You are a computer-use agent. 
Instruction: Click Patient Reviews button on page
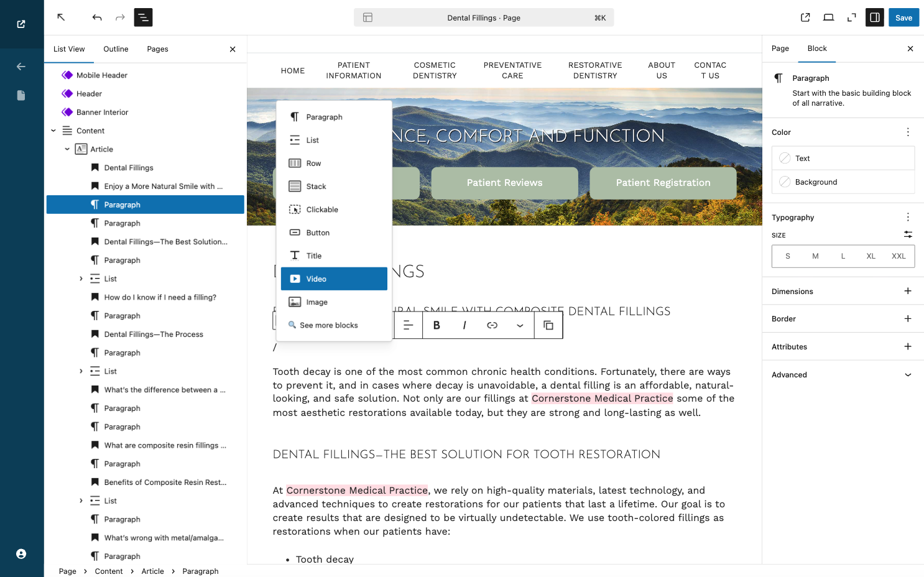(x=505, y=183)
